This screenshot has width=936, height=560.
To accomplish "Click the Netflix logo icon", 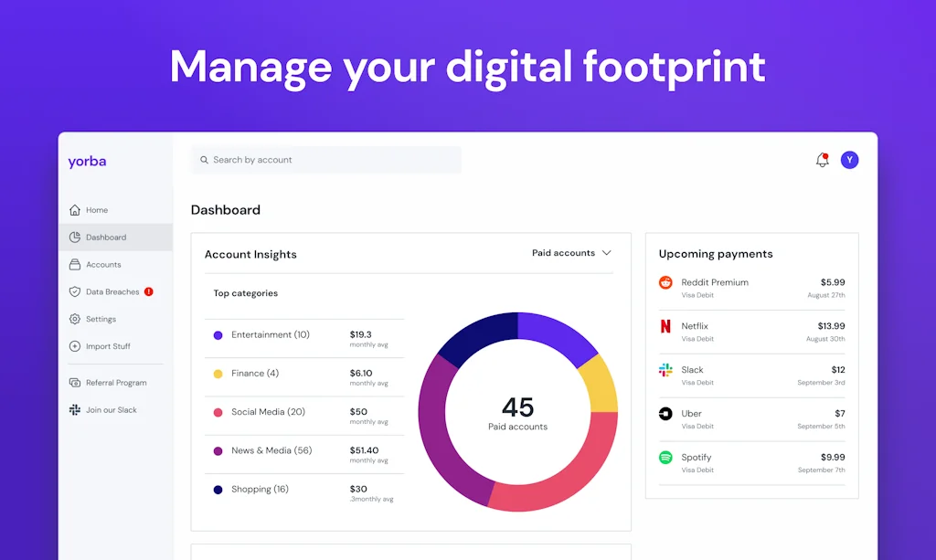I will (x=665, y=327).
